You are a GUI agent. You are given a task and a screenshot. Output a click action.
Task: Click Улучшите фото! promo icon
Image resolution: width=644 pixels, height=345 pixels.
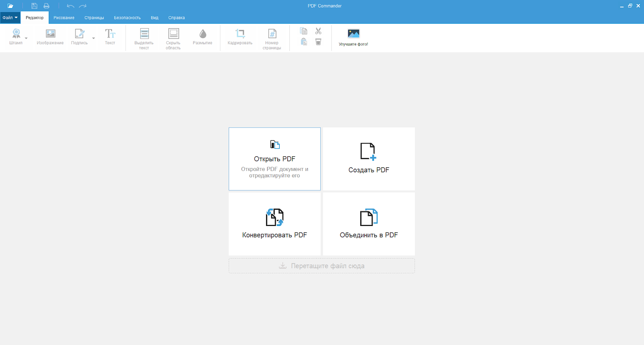click(x=353, y=37)
